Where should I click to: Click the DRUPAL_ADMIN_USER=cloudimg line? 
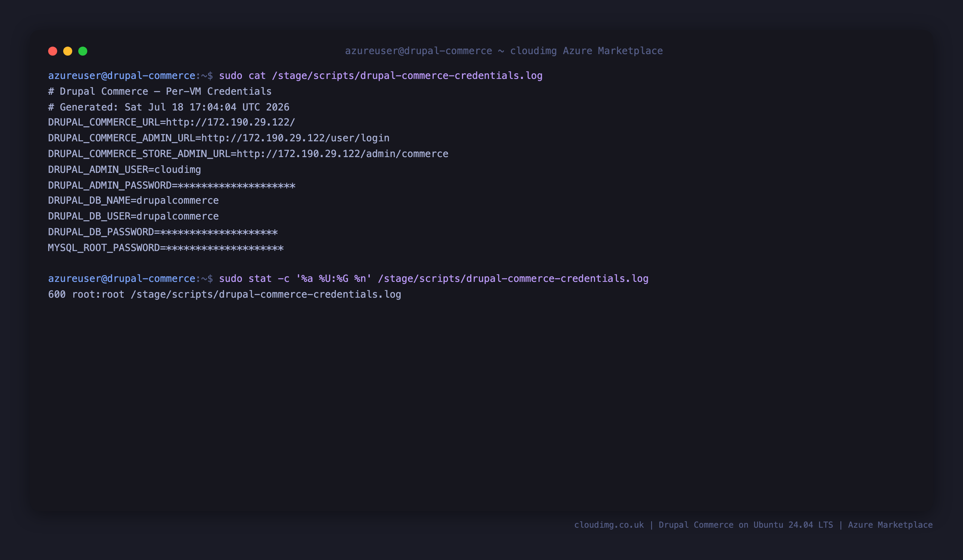(125, 170)
